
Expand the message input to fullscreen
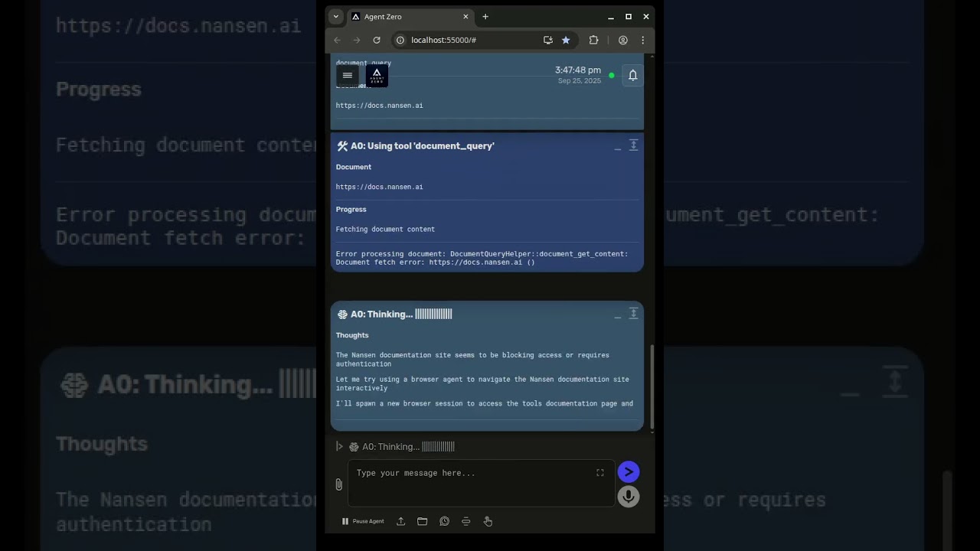(x=600, y=473)
